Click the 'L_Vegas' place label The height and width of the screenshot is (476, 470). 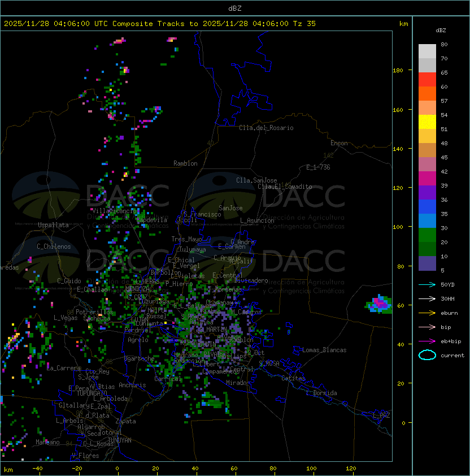click(66, 318)
